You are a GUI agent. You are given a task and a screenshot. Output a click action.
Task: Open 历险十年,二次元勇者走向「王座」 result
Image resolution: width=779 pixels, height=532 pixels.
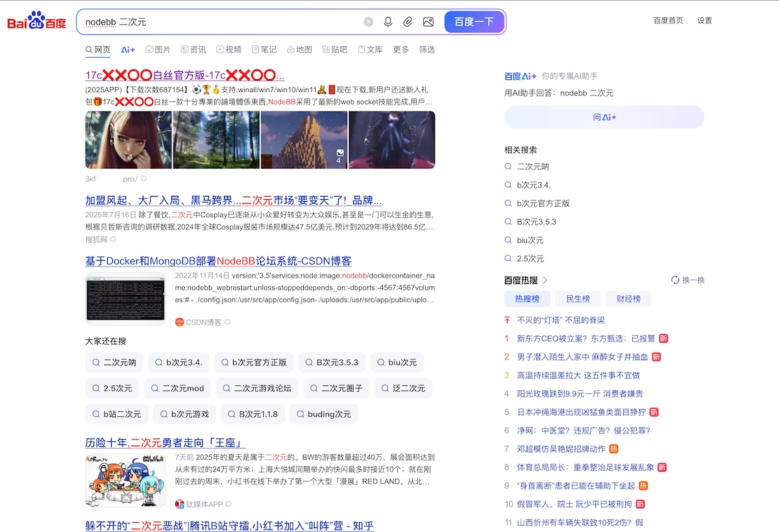(166, 442)
